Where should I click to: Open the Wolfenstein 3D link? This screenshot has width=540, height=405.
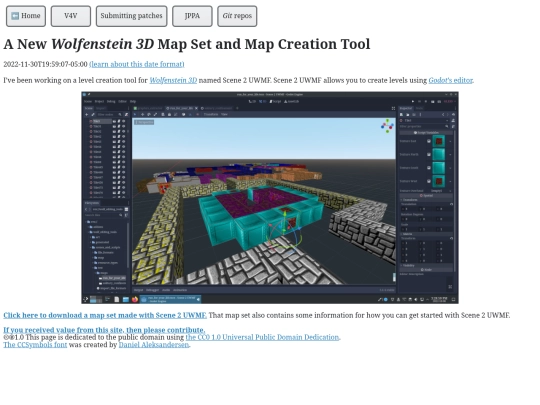pos(173,80)
